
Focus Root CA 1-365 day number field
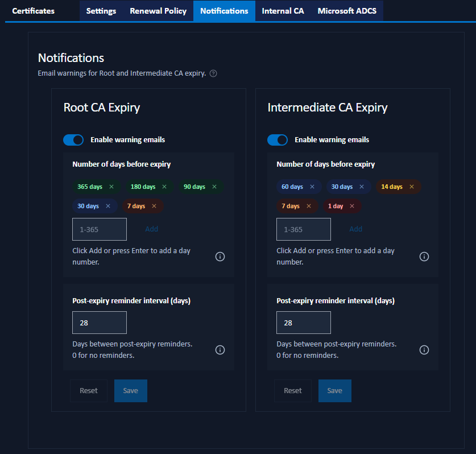pos(100,229)
